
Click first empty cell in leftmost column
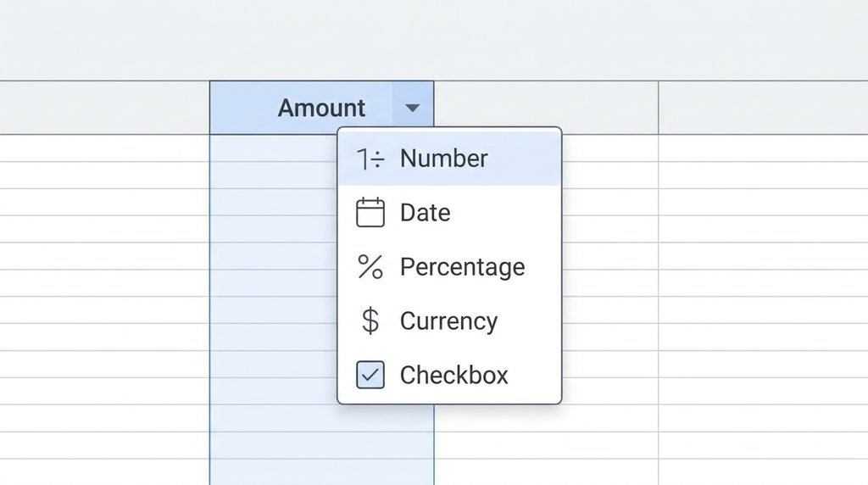point(104,148)
